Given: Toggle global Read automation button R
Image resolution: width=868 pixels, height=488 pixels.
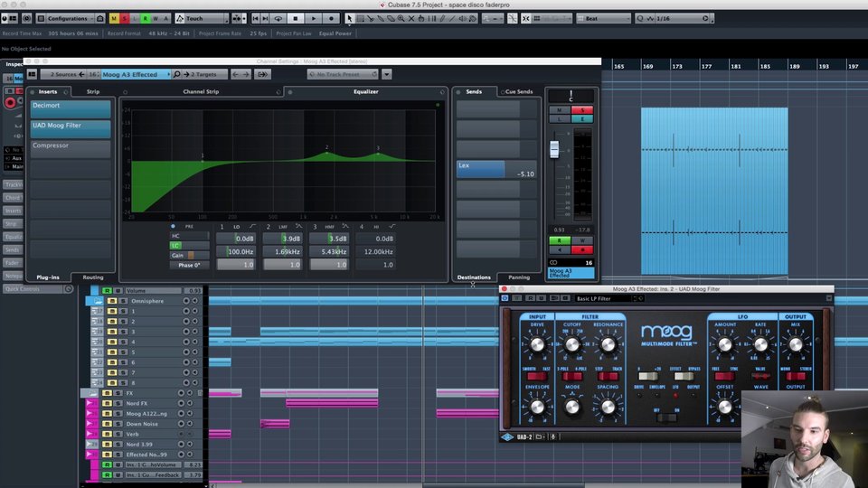Looking at the screenshot, I should point(146,18).
